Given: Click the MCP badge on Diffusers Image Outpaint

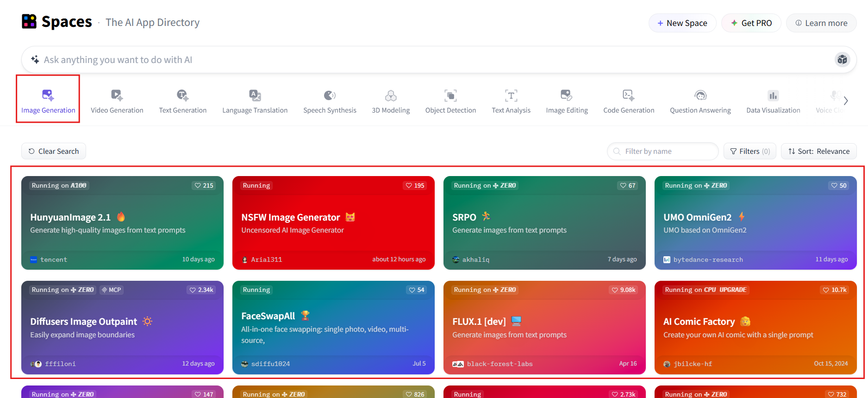Looking at the screenshot, I should (x=112, y=290).
